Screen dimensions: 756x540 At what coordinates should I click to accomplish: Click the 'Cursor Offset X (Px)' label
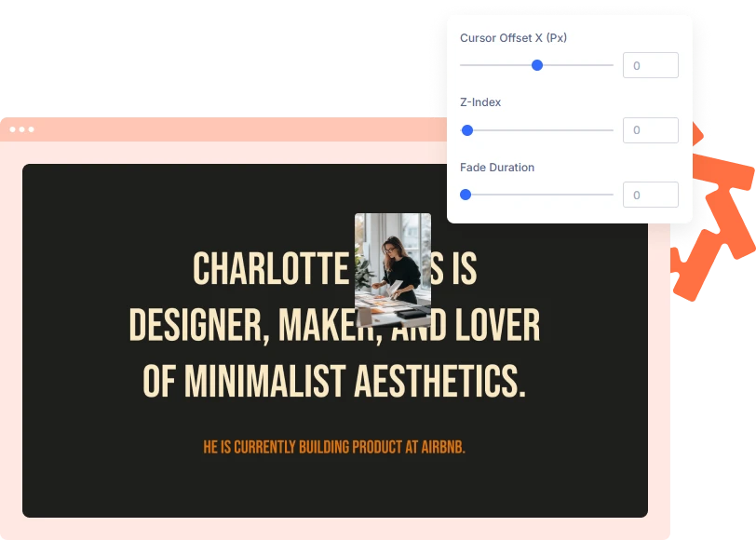tap(513, 37)
